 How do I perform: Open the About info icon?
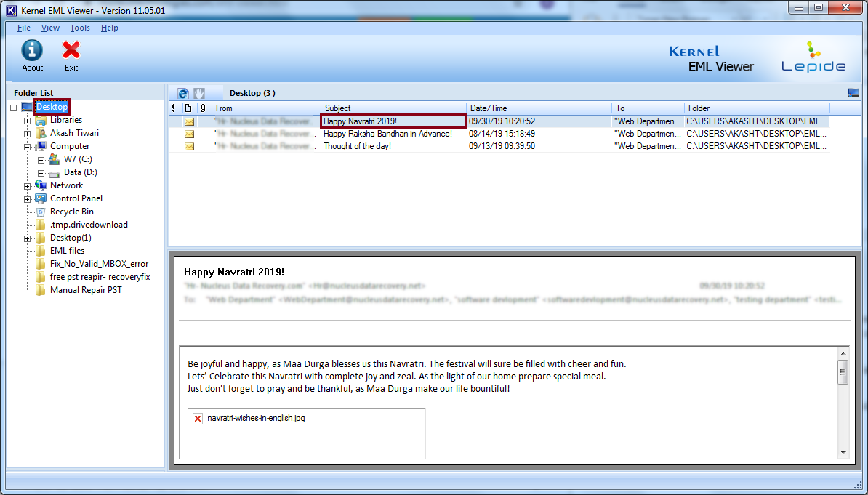pyautogui.click(x=32, y=50)
